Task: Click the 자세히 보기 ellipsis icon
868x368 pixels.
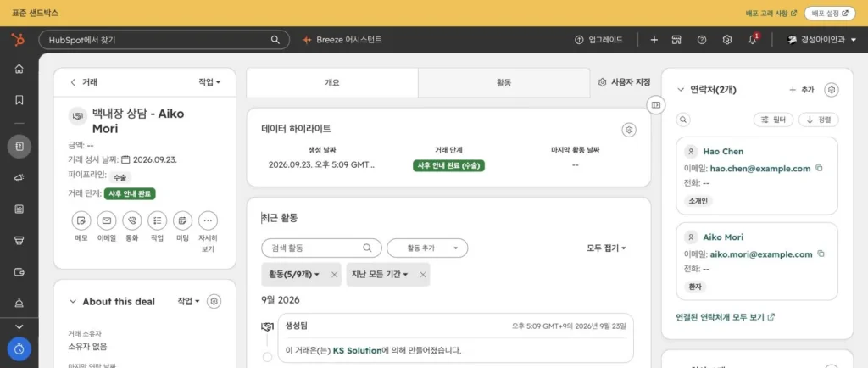Action: click(x=208, y=220)
